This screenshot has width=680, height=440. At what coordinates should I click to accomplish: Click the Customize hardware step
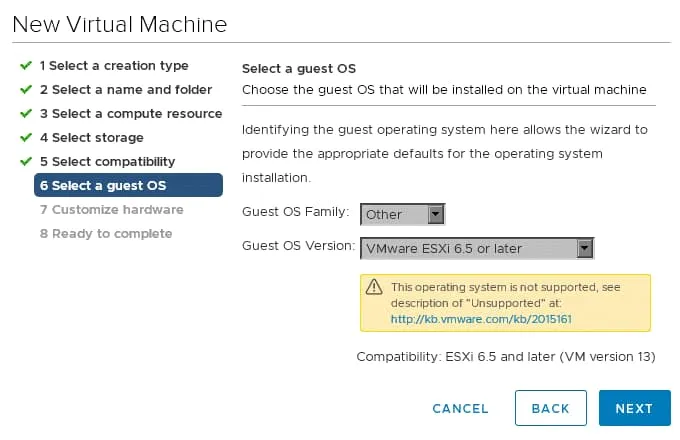(x=112, y=210)
